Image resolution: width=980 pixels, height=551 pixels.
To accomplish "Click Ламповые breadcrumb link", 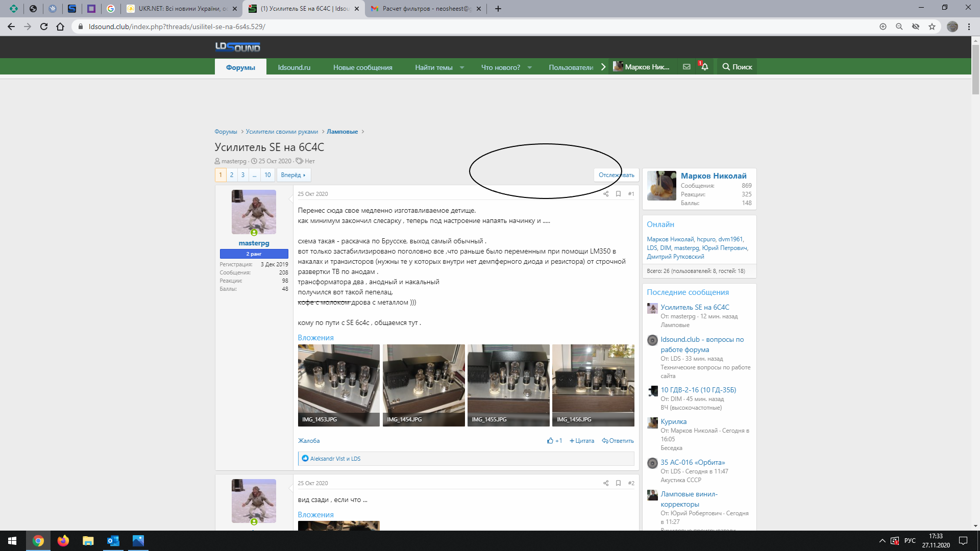I will pyautogui.click(x=342, y=132).
